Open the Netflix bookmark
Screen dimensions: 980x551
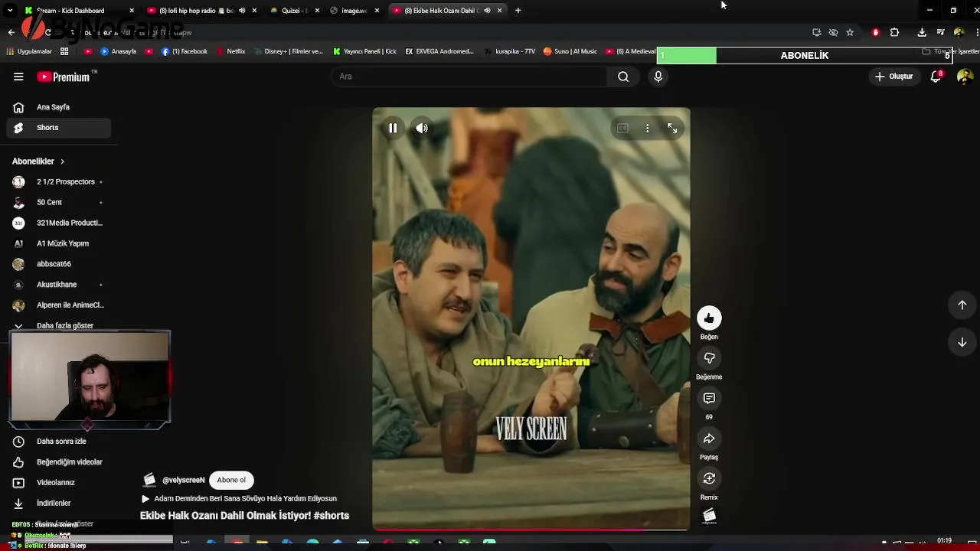click(x=231, y=51)
